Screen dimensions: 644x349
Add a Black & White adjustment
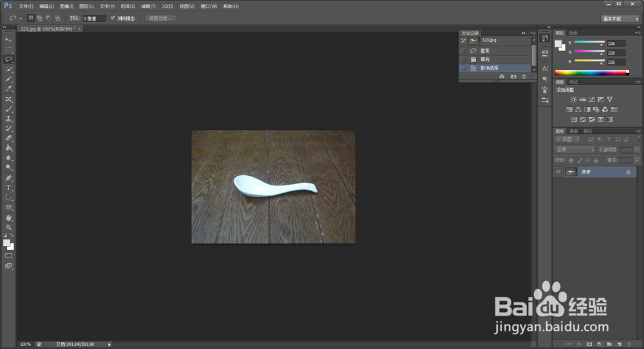[587, 109]
